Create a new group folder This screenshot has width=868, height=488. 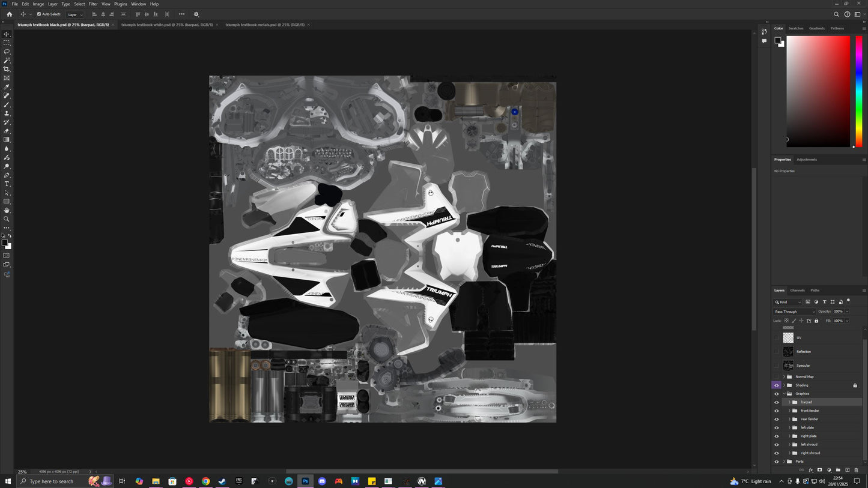click(838, 470)
